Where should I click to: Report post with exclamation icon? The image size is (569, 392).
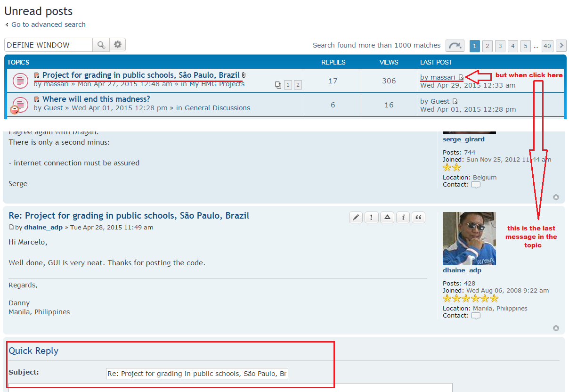(371, 217)
